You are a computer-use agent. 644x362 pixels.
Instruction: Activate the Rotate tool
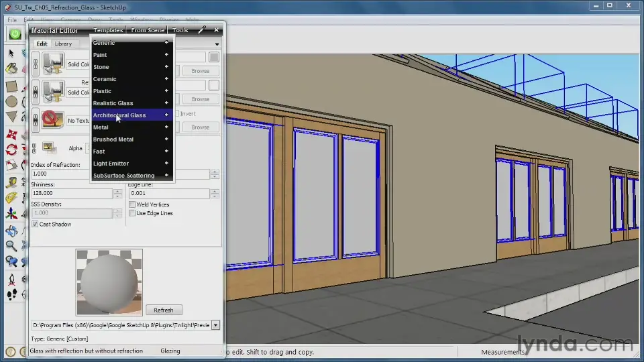click(11, 149)
